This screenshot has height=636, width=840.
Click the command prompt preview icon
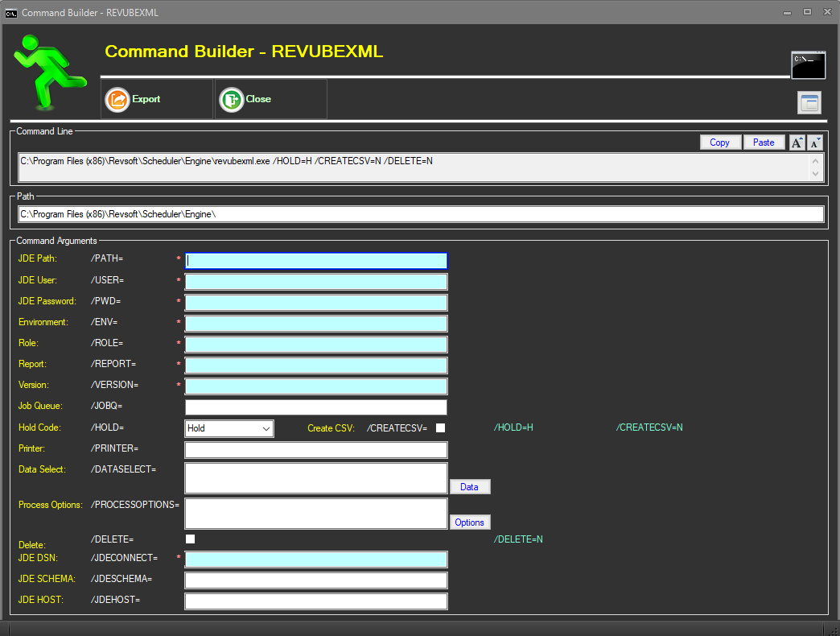808,65
